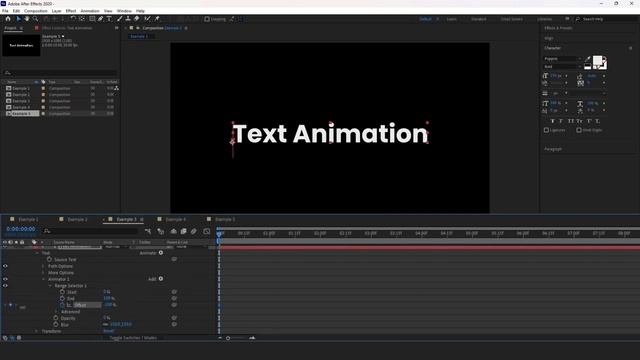The height and width of the screenshot is (360, 640).
Task: Open the Bold font style dropdown
Action: click(x=562, y=67)
